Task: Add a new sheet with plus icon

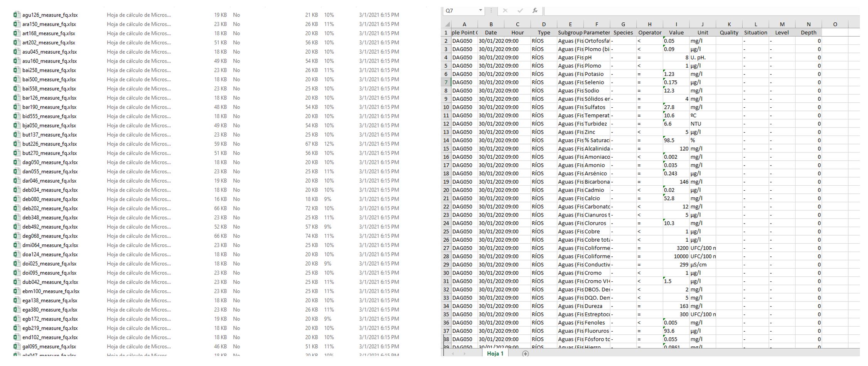Action: [x=525, y=354]
